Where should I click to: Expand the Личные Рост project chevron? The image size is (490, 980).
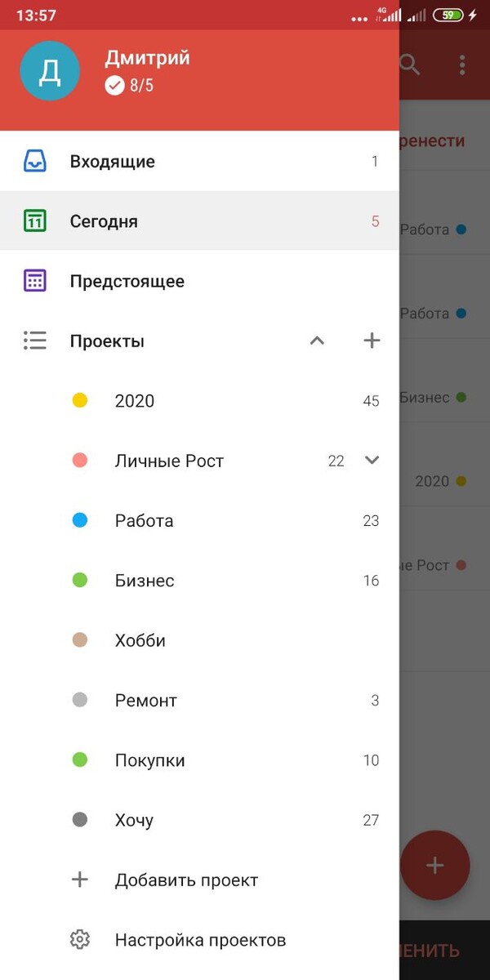pyautogui.click(x=372, y=460)
